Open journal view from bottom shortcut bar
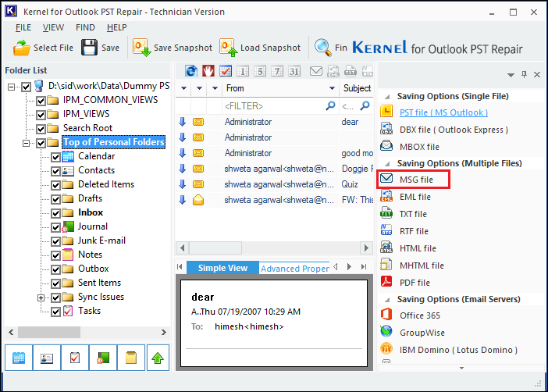Screen dimensions: 548x392 pos(103,358)
